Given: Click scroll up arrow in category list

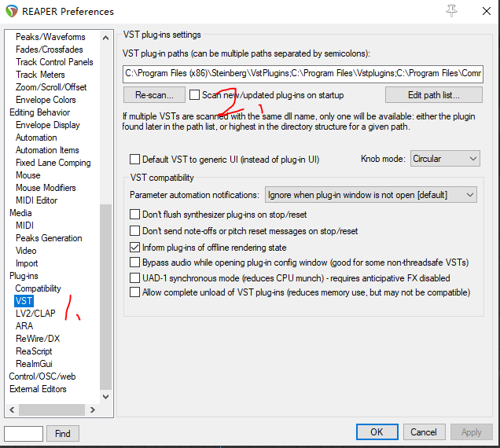Looking at the screenshot, I should [105, 38].
